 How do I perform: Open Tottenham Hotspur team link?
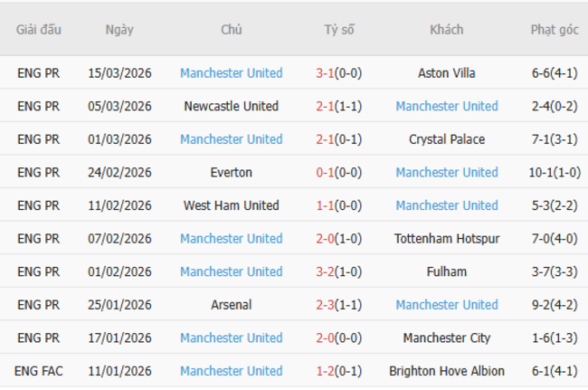point(447,239)
